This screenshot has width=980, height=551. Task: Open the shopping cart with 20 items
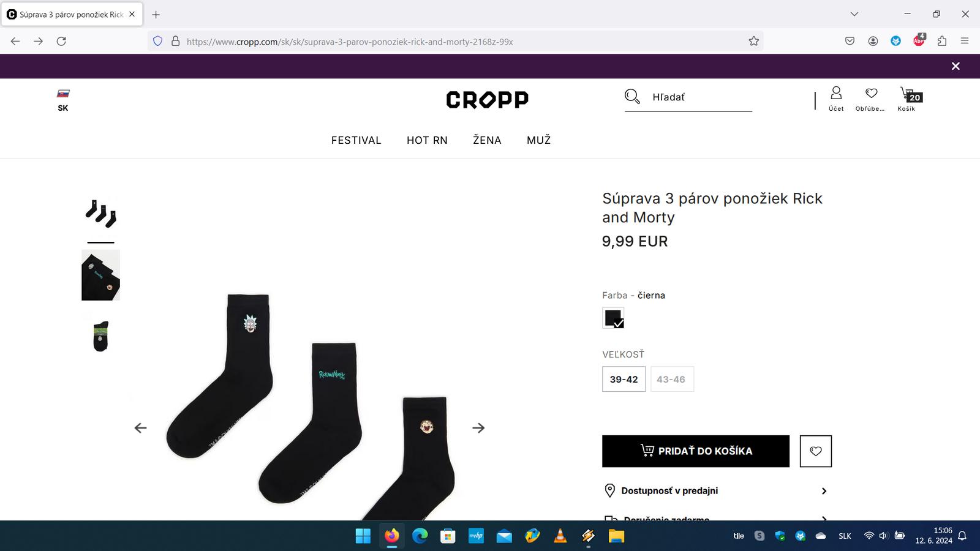907,99
